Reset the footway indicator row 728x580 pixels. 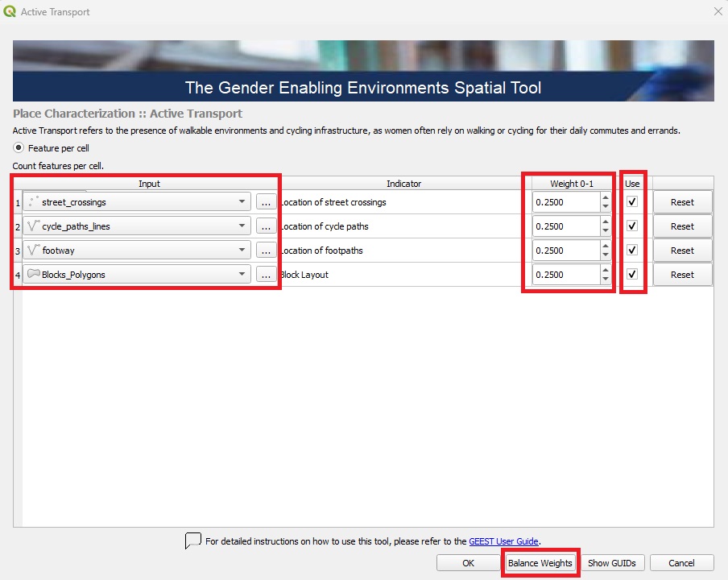(x=682, y=251)
